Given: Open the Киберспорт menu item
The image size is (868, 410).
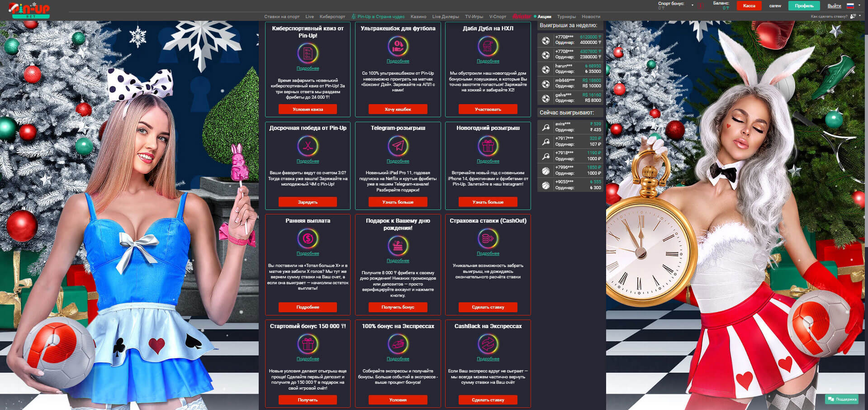Looking at the screenshot, I should pyautogui.click(x=332, y=17).
